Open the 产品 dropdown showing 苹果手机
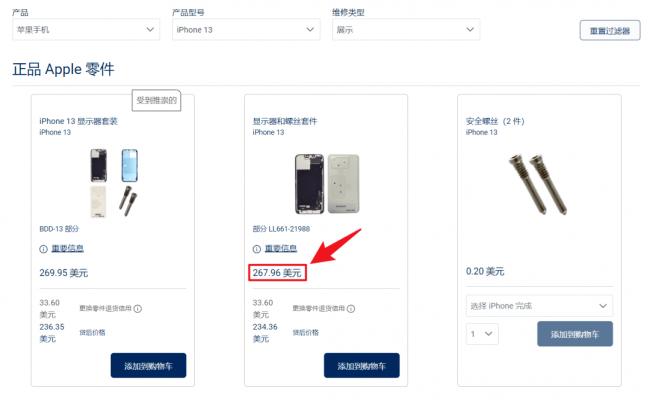Viewport: 650px width, 400px height. (86, 29)
